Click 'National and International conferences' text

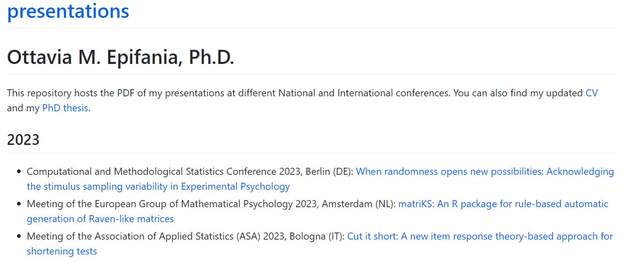[364, 93]
